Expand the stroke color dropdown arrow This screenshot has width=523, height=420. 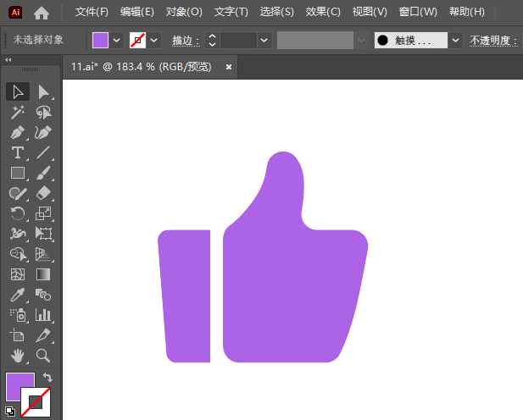(x=153, y=41)
